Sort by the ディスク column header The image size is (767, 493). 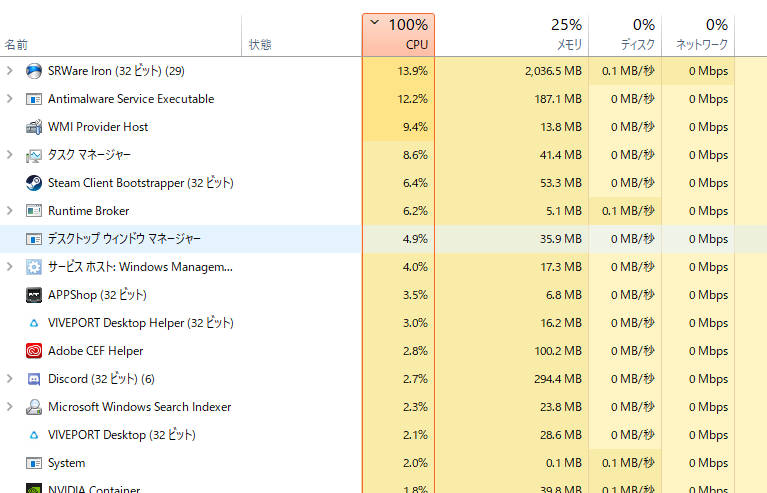(x=625, y=35)
